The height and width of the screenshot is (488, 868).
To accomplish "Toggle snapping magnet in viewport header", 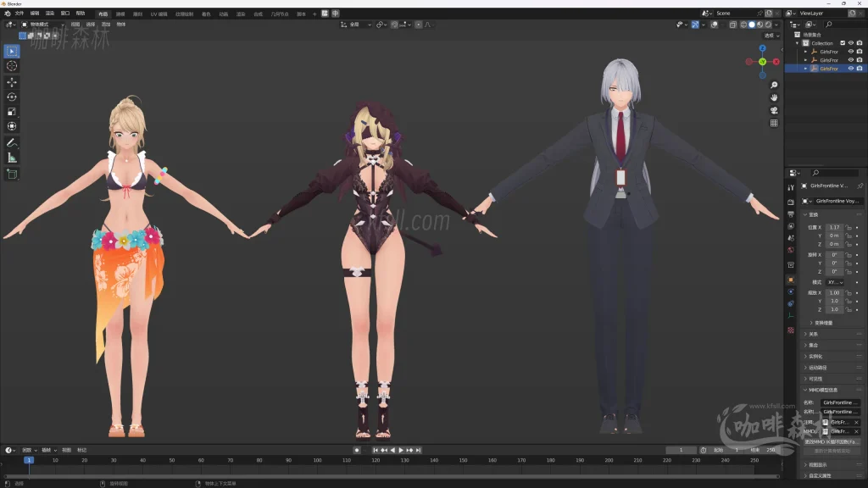I will point(394,25).
